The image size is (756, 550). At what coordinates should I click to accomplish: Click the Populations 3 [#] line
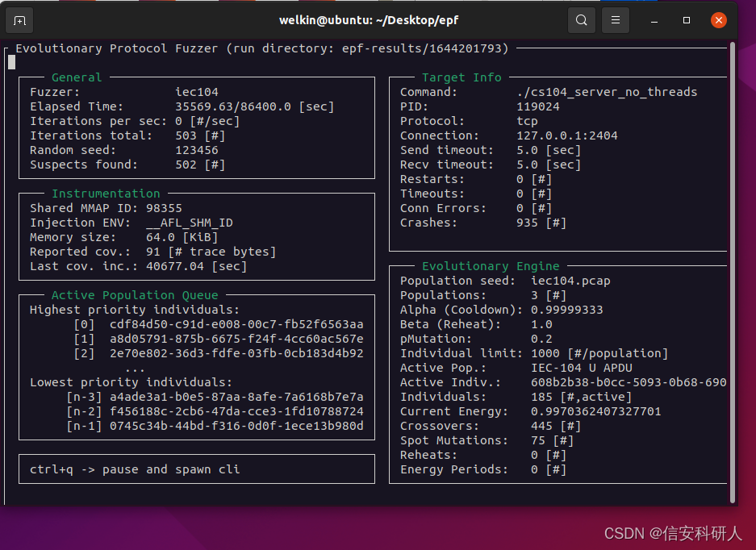(x=483, y=295)
